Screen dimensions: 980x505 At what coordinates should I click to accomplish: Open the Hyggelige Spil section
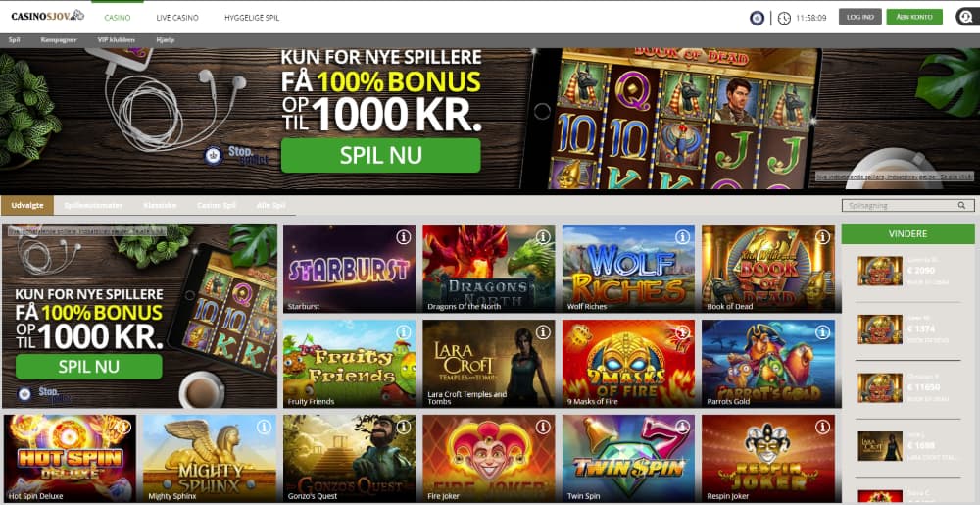(252, 18)
